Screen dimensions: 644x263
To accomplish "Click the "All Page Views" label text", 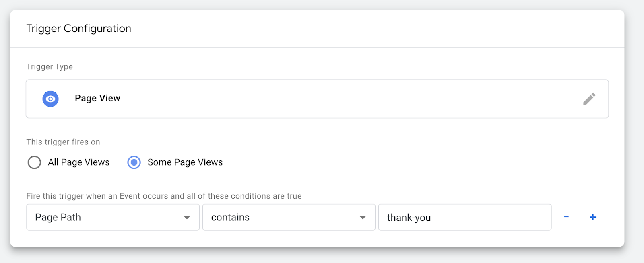I will pyautogui.click(x=79, y=162).
